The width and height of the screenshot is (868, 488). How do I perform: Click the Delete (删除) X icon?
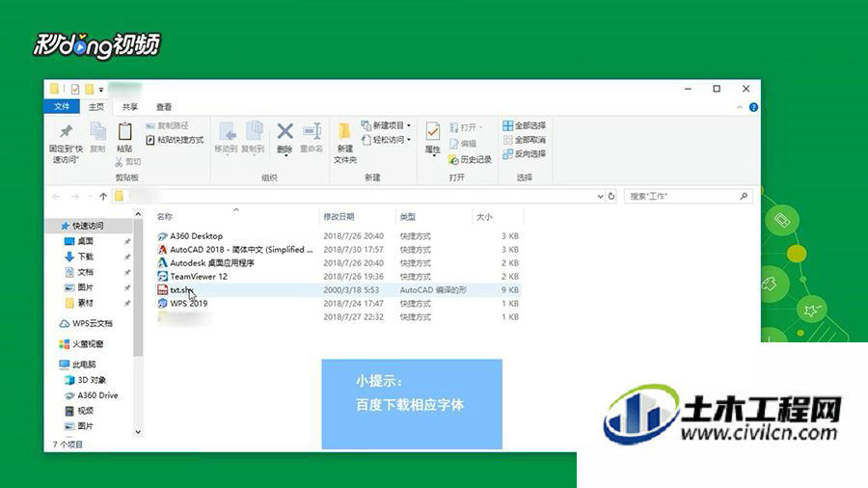[x=285, y=132]
